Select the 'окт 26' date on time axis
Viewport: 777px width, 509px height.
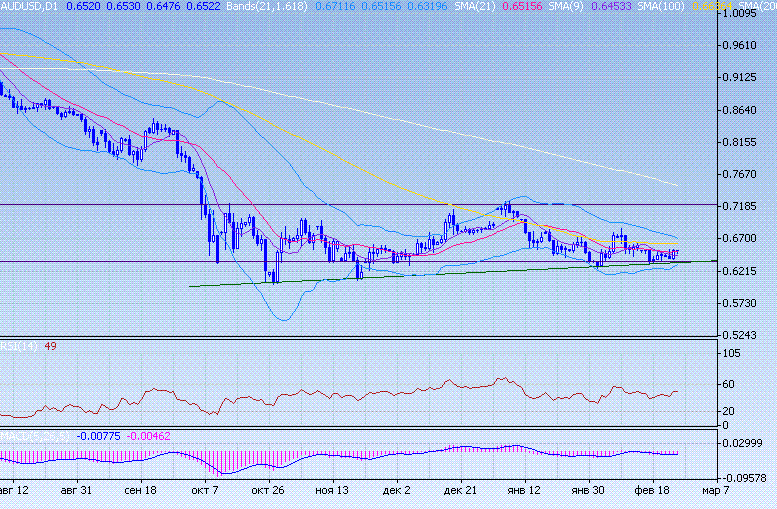click(x=268, y=491)
